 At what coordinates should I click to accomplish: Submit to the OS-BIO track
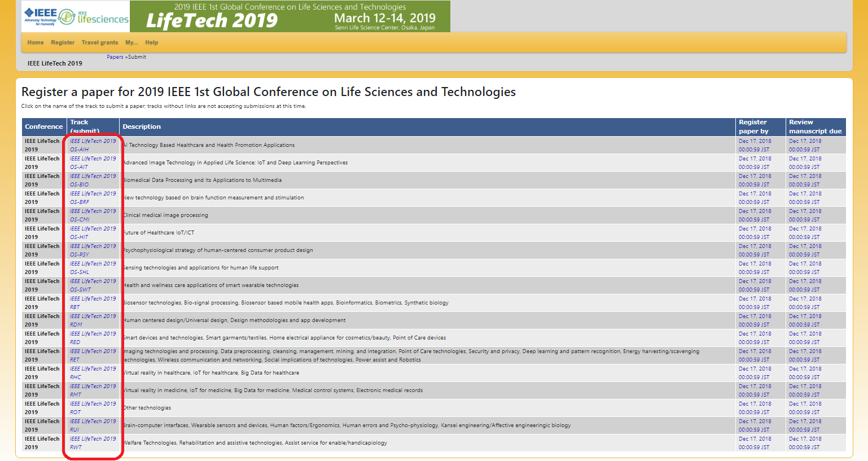93,180
